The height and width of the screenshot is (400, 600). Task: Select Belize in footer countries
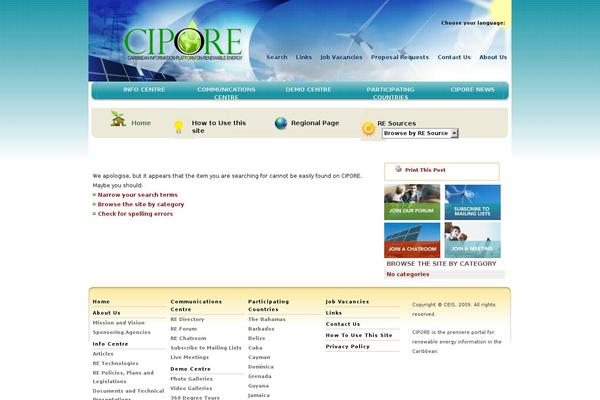pyautogui.click(x=256, y=338)
